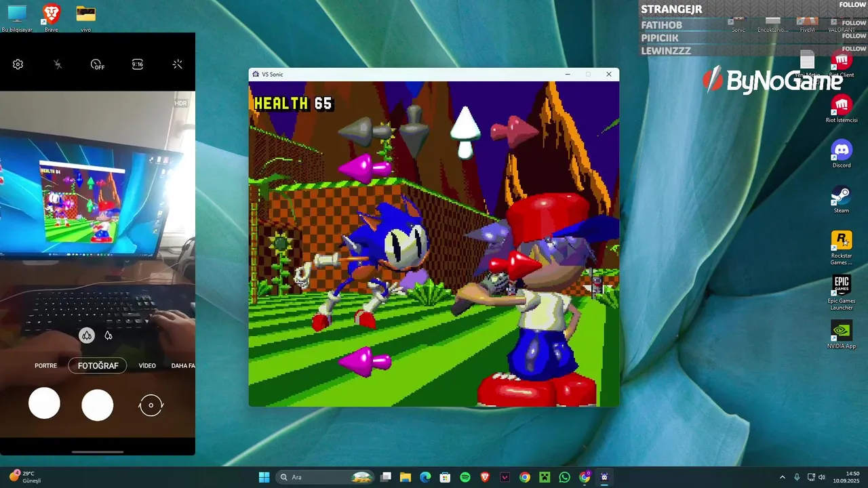Open Microsoft Store from the taskbar
868x488 pixels.
(445, 477)
